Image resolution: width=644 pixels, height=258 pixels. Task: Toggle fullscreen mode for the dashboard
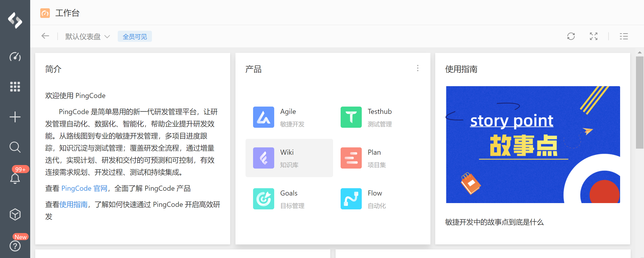[593, 36]
